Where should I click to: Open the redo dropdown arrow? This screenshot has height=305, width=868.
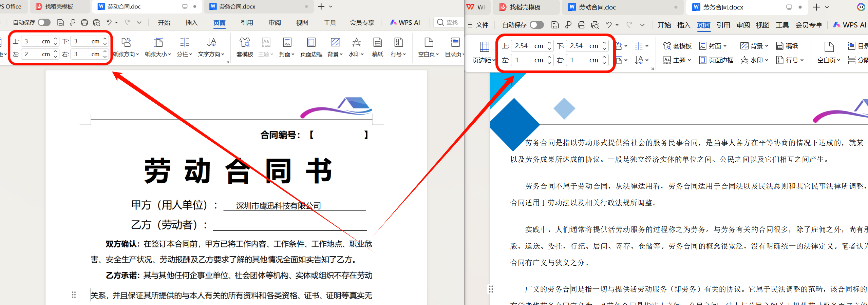pos(139,22)
